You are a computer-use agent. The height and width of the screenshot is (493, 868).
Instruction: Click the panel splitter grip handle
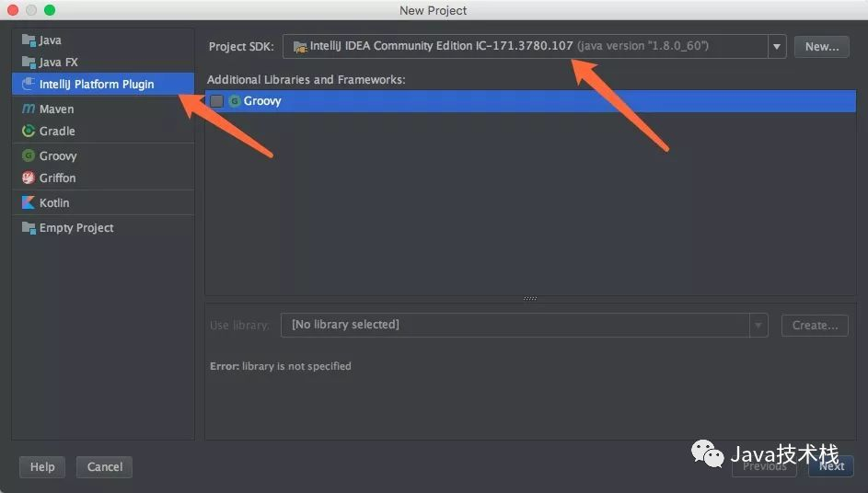pyautogui.click(x=530, y=299)
